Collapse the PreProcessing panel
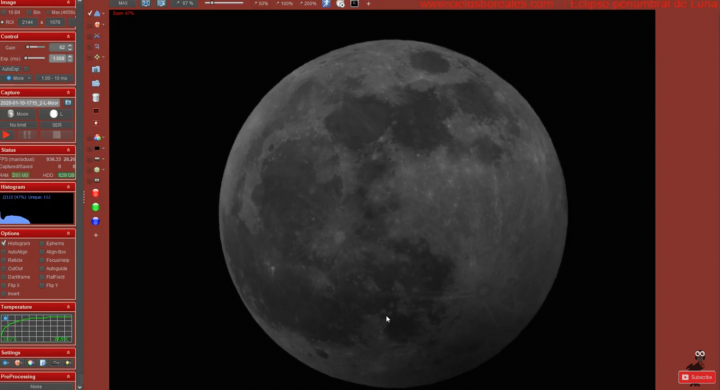Screen dimensions: 720x390 point(68,376)
